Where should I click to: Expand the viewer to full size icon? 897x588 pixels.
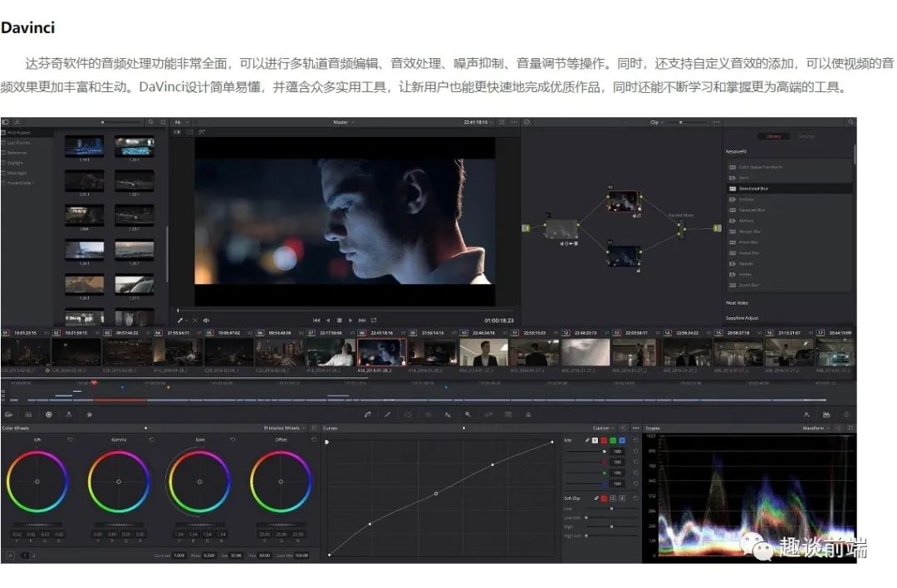pyautogui.click(x=502, y=122)
